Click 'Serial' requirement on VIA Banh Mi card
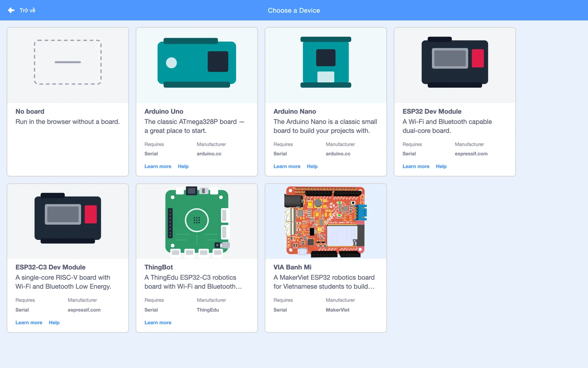Viewport: 588px width, 368px height. click(280, 310)
